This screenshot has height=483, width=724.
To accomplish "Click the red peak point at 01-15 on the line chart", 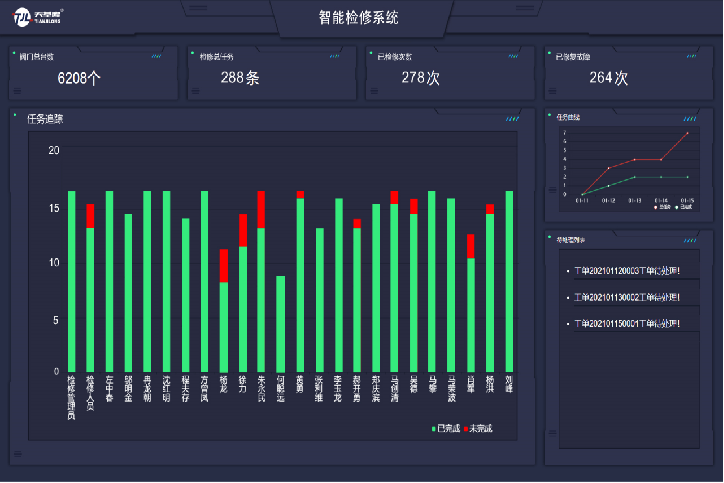I will click(x=687, y=134).
